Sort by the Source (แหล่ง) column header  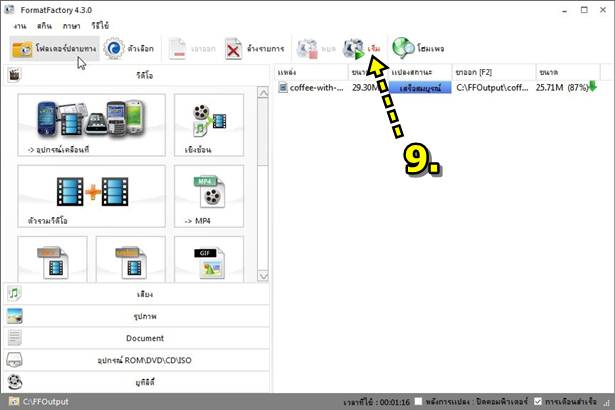(311, 72)
